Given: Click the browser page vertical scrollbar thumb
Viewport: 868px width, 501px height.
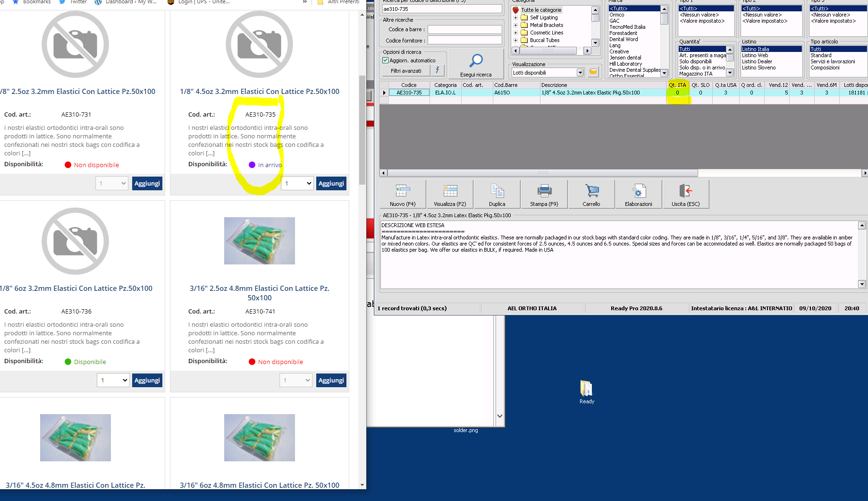Looking at the screenshot, I should tap(362, 130).
